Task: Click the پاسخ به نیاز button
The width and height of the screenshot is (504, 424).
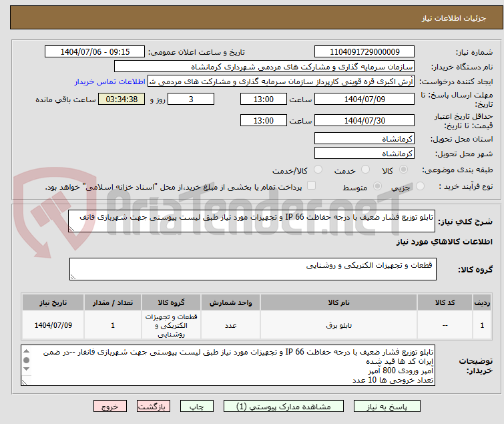Action: coord(387,407)
